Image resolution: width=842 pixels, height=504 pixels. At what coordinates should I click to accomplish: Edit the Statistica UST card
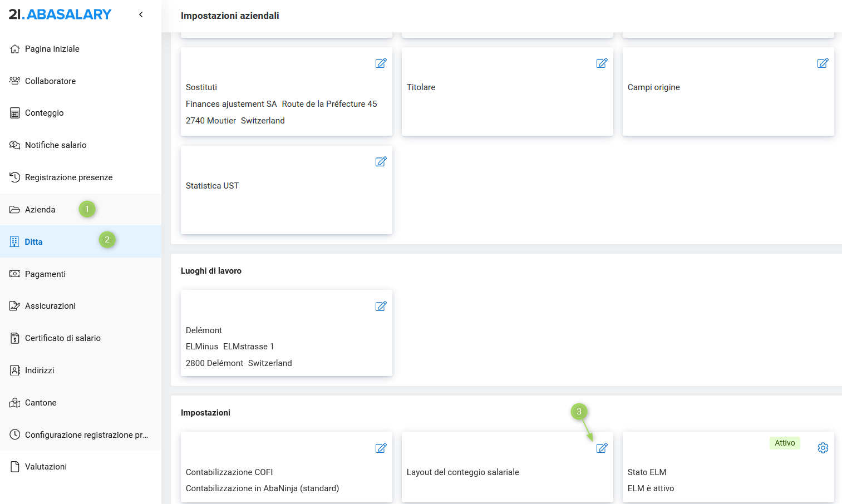[381, 162]
